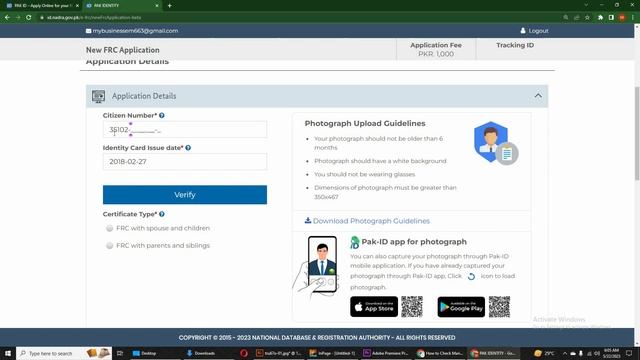Click the taskbar clock date display

click(x=611, y=353)
